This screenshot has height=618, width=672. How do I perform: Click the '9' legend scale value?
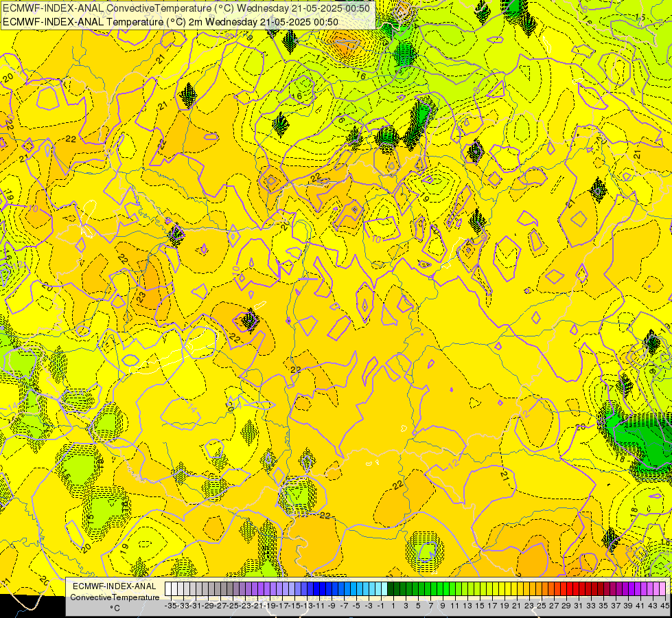(443, 606)
